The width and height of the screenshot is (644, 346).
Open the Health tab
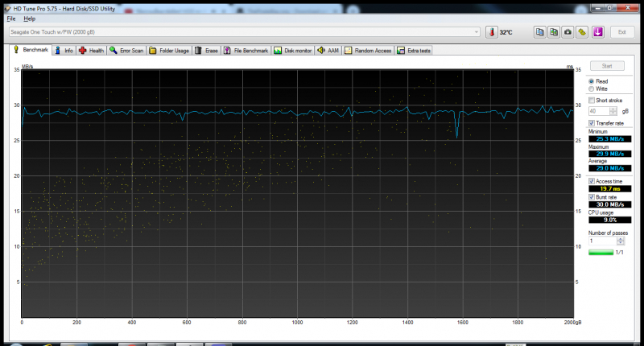(x=92, y=51)
